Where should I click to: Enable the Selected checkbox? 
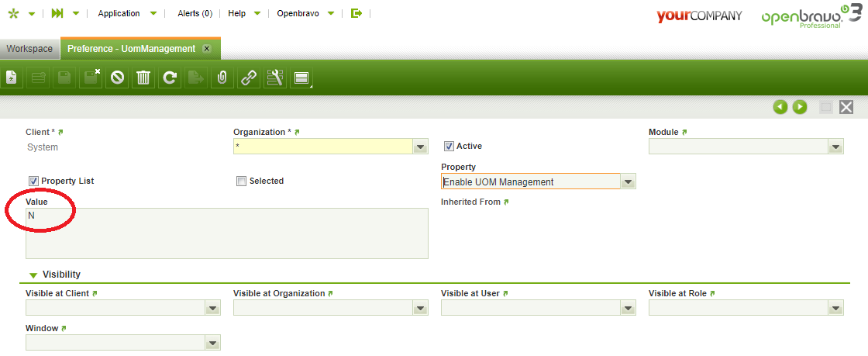point(241,181)
